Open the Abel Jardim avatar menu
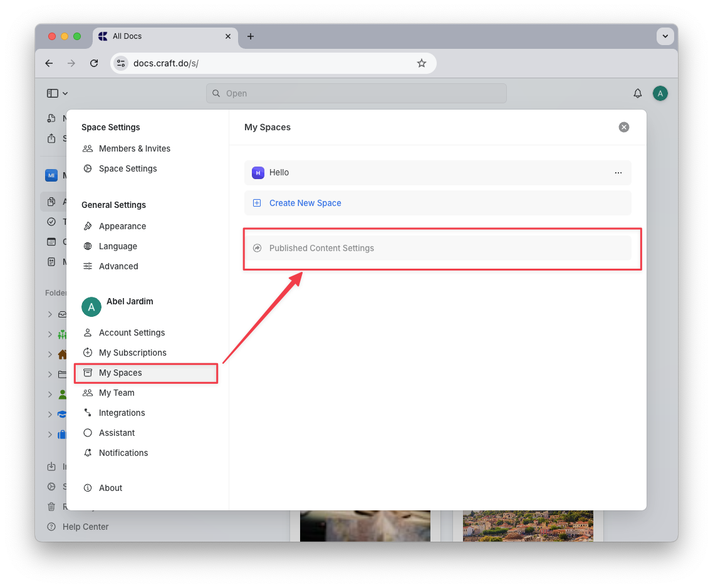 click(91, 307)
